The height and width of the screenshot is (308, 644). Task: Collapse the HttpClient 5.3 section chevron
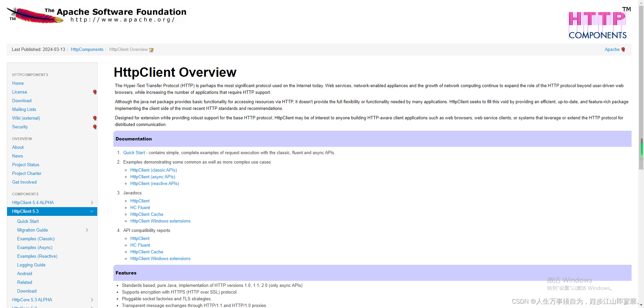pos(92,211)
